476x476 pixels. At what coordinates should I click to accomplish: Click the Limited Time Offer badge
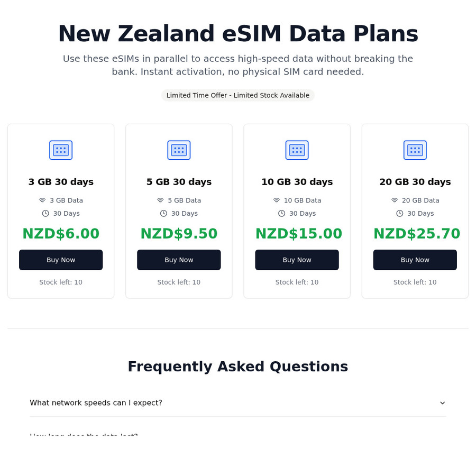[237, 95]
